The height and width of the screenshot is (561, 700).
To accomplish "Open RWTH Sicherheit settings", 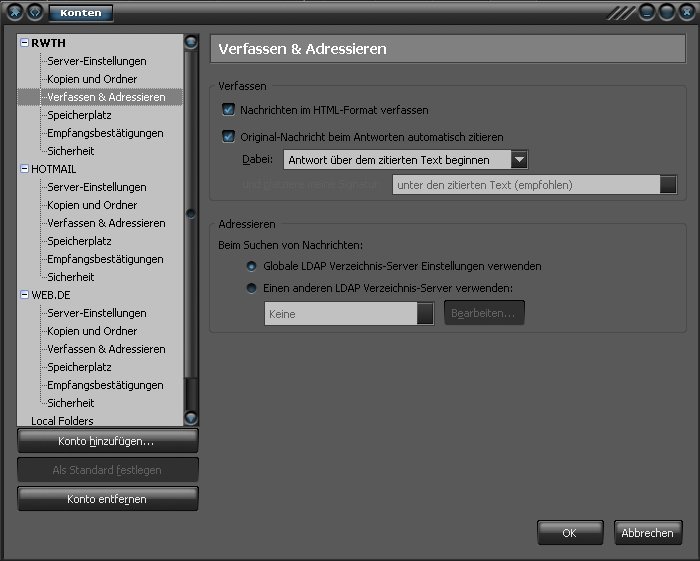I will pos(71,151).
